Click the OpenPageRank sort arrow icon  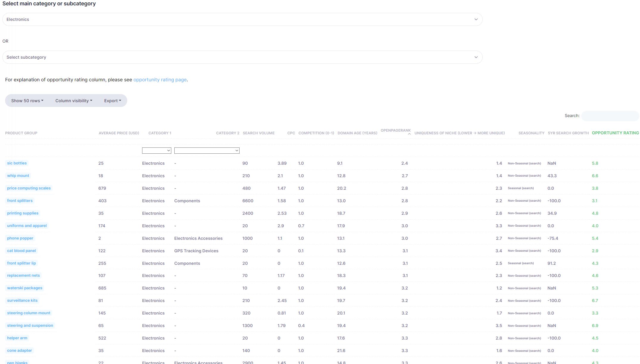409,134
